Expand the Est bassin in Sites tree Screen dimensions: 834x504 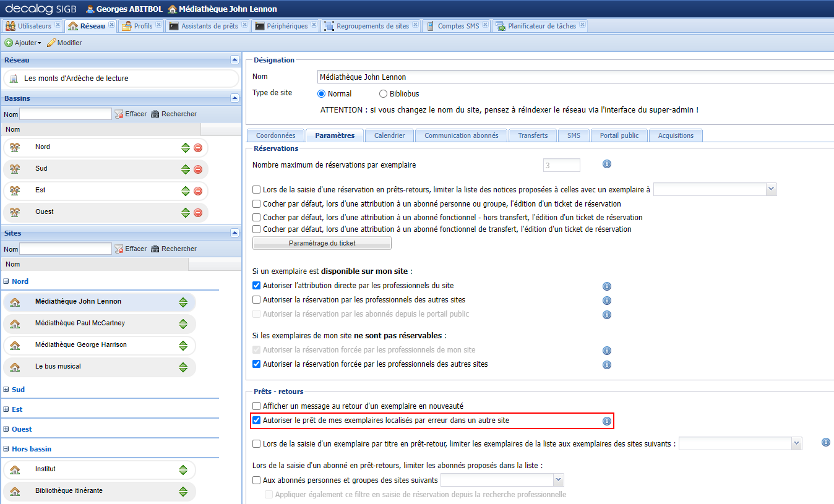[5, 409]
